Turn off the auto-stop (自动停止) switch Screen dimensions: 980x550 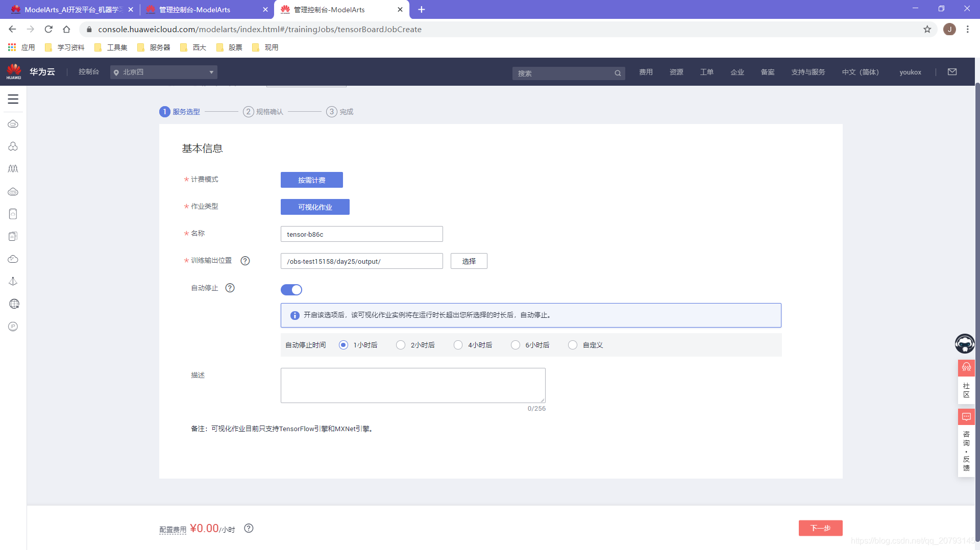pos(291,290)
